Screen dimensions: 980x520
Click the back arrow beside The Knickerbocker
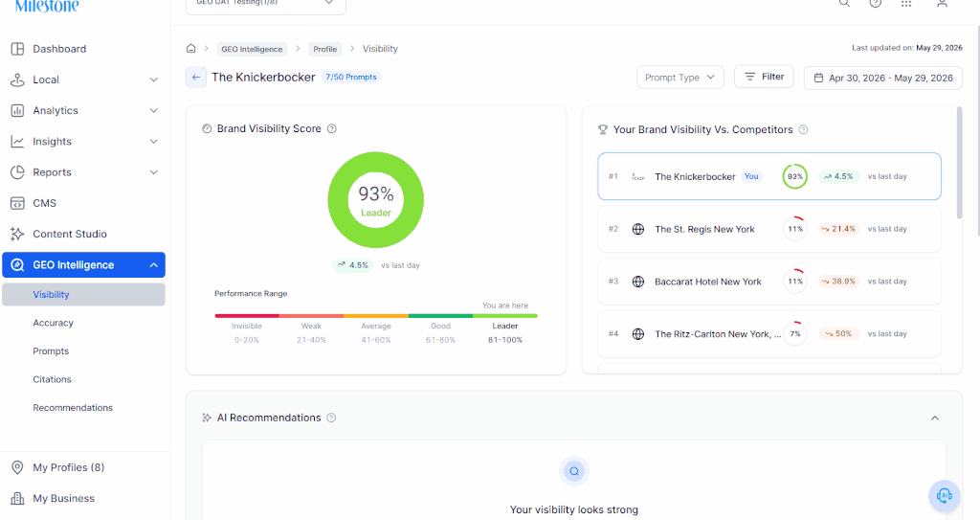tap(196, 77)
